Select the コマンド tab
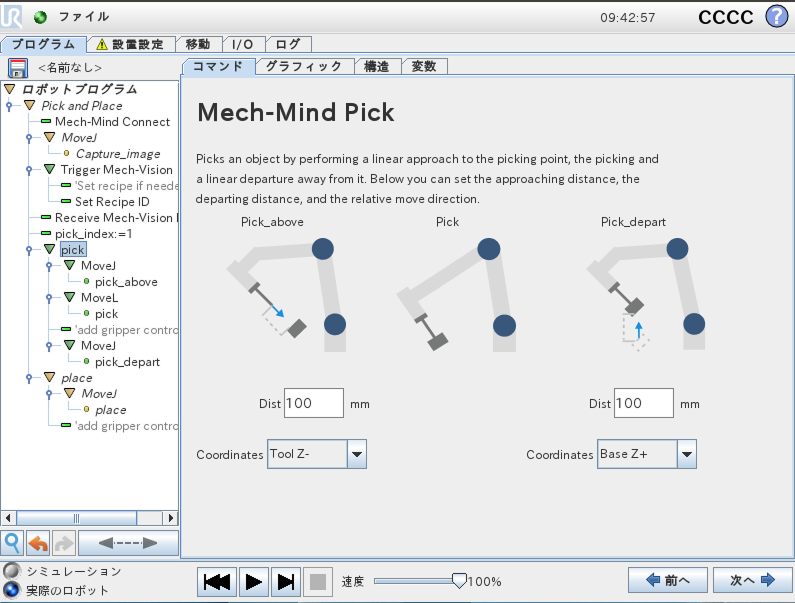This screenshot has height=603, width=795. click(x=218, y=66)
